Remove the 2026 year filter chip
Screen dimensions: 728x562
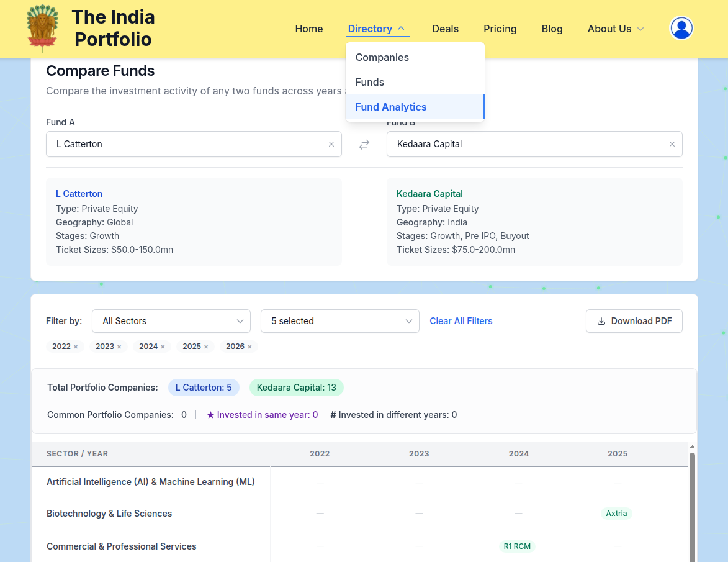click(x=249, y=347)
